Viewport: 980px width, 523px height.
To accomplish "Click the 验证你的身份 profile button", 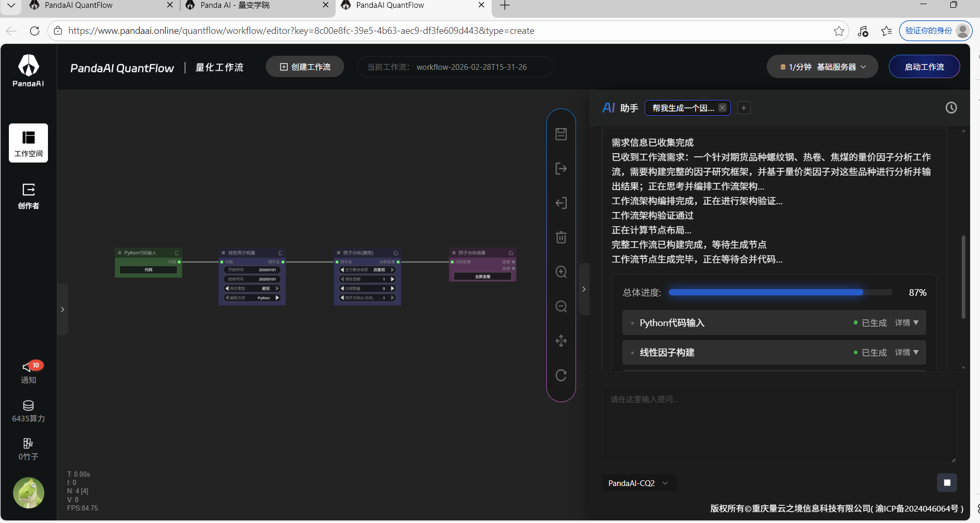I will pos(936,31).
